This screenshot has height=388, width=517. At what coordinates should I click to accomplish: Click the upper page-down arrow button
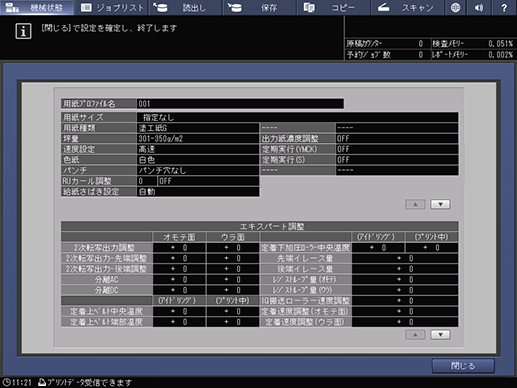(x=440, y=204)
